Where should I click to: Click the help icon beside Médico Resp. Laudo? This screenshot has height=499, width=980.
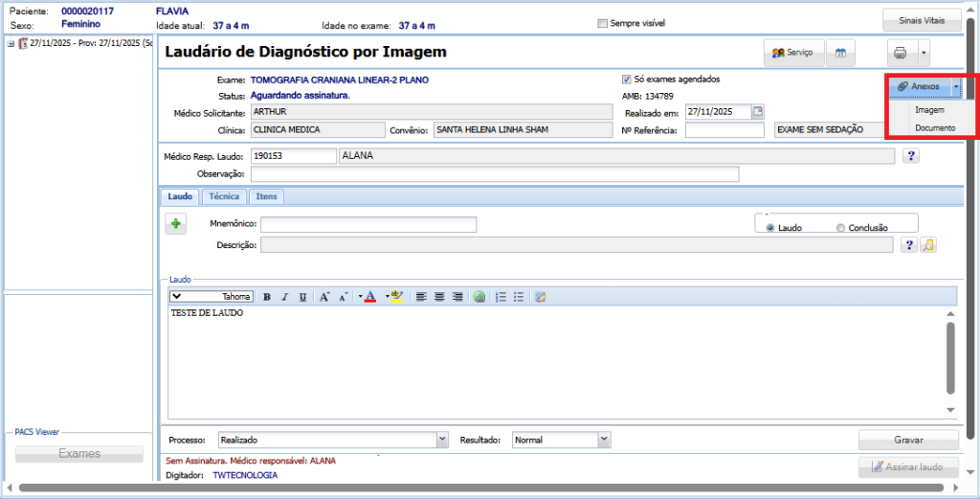[x=910, y=156]
